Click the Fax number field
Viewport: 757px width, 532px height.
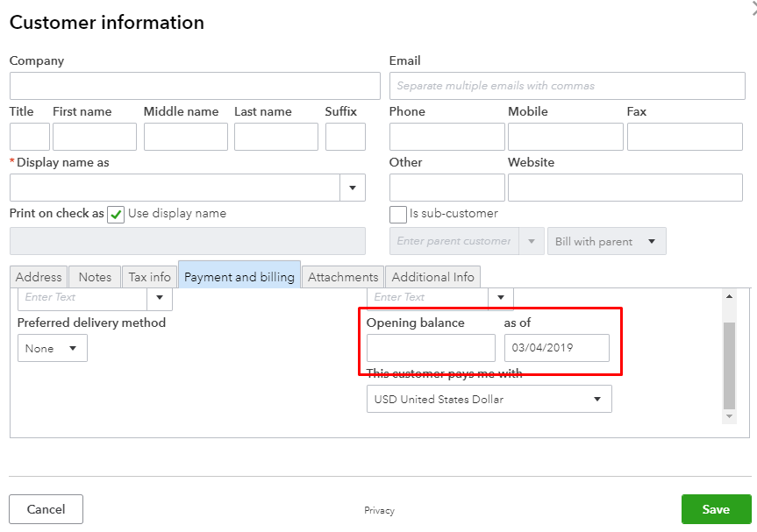(684, 137)
